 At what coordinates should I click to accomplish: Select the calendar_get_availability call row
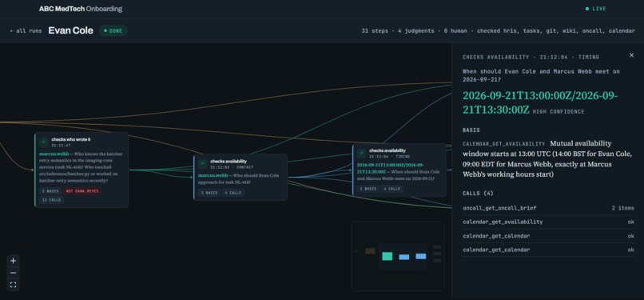pyautogui.click(x=548, y=222)
